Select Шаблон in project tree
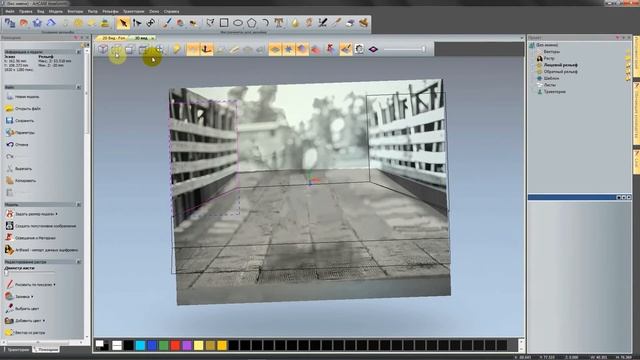The width and height of the screenshot is (640, 360). pyautogui.click(x=551, y=78)
